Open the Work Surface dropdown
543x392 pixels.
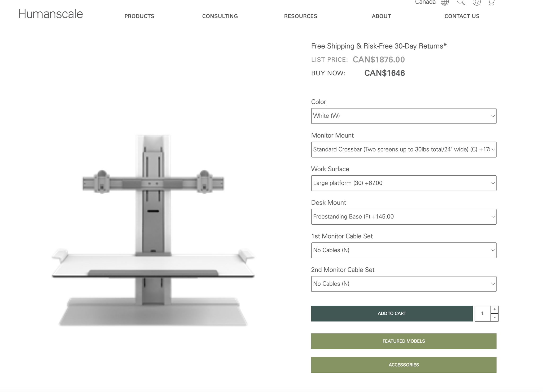pos(404,183)
